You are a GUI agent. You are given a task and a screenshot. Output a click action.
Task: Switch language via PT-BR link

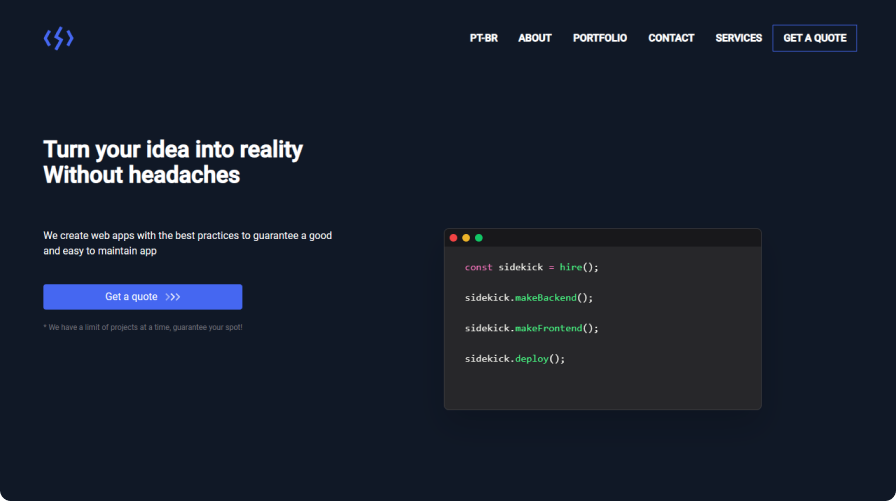[483, 38]
